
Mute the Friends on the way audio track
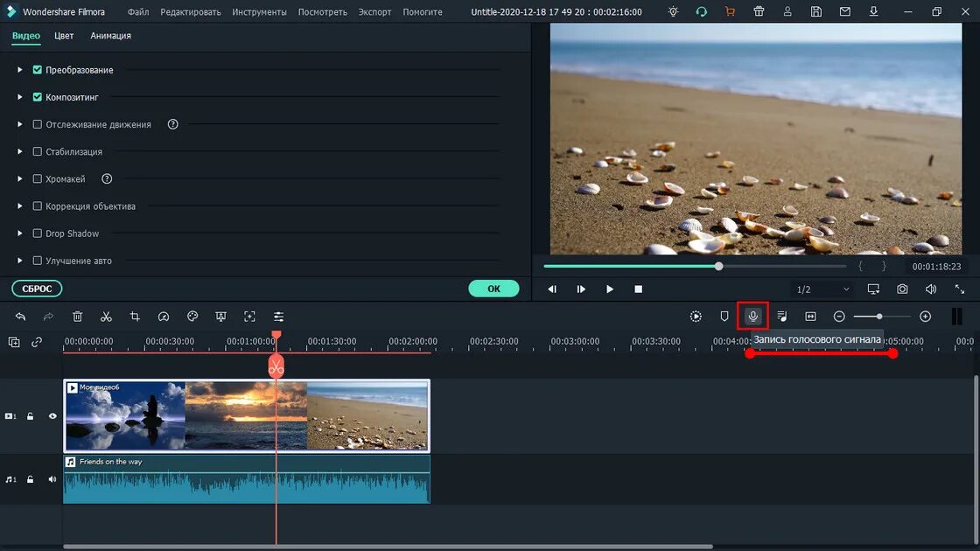[52, 478]
